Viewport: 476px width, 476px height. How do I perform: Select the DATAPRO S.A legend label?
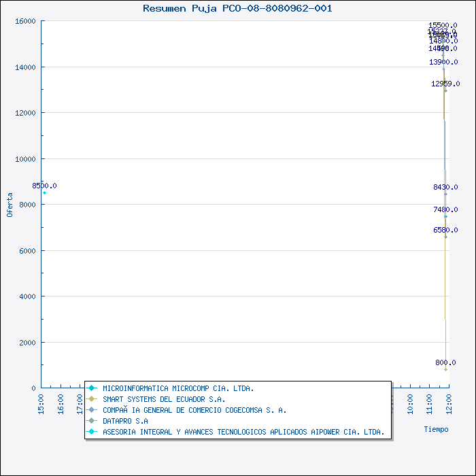(x=125, y=421)
